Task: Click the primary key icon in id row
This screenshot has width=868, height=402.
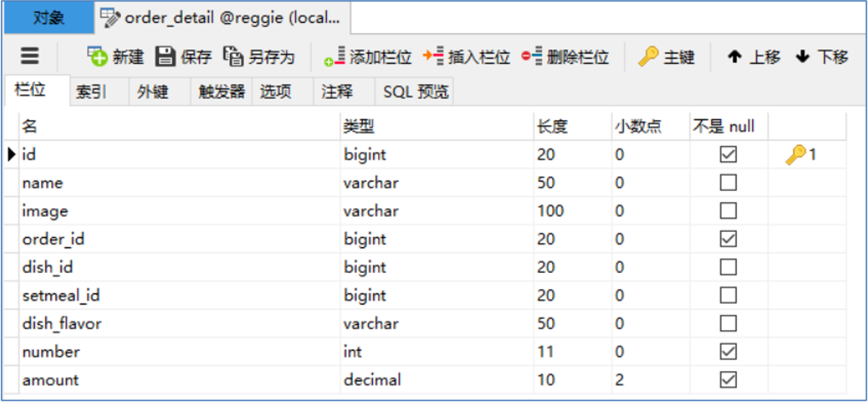Action: 795,154
